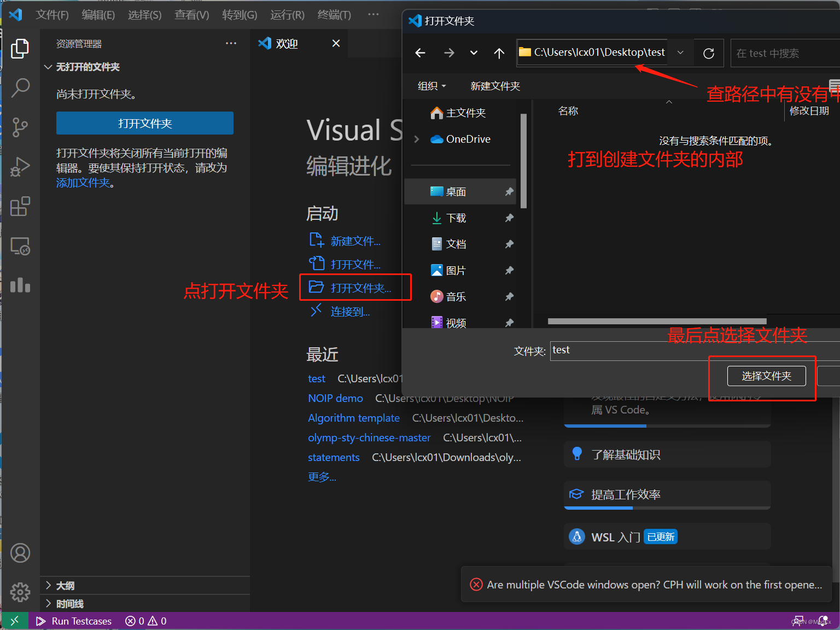Expand the 时间线 section
840x630 pixels.
click(x=145, y=604)
